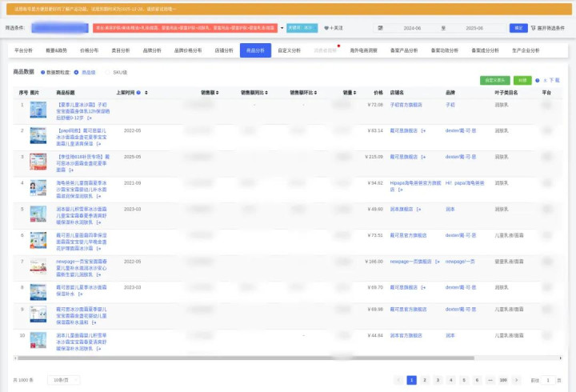Screen dimensions: 576x392
Task: Go to page 6
Action: [477, 380]
